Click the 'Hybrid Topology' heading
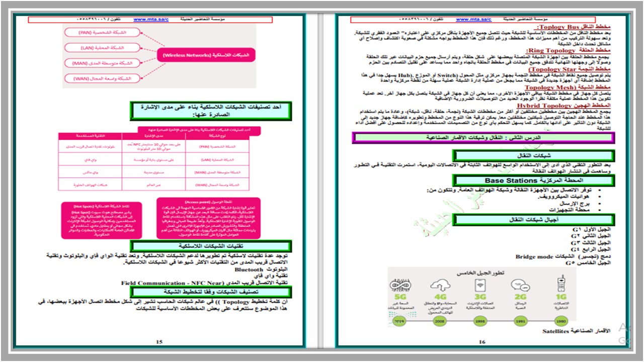 point(563,106)
